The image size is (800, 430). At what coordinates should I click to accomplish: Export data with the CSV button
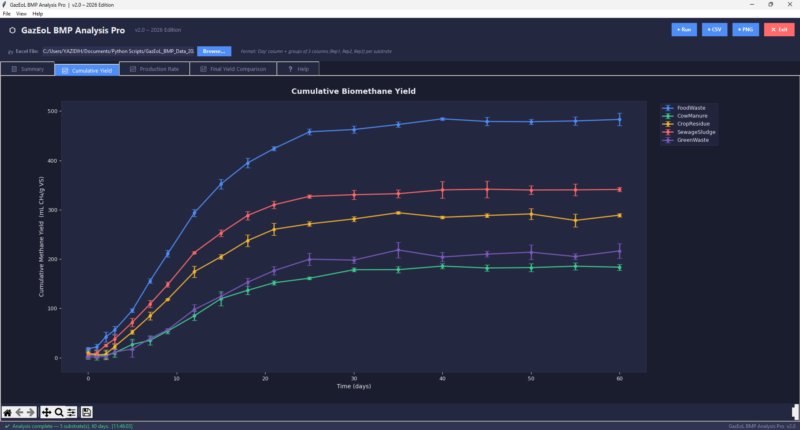pos(714,30)
